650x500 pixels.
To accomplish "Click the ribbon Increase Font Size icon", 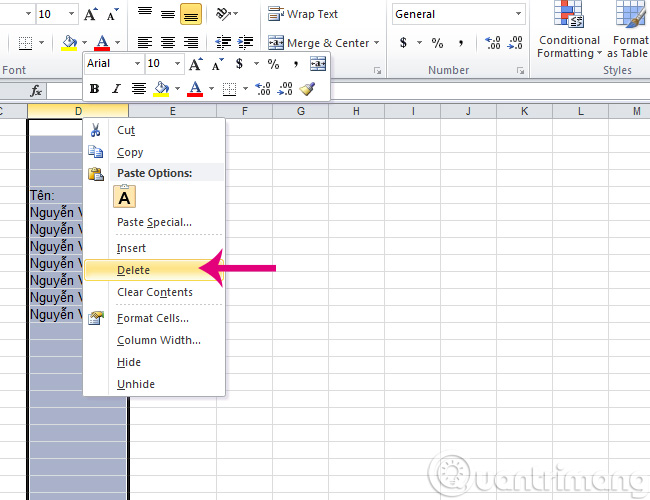I will [x=90, y=15].
